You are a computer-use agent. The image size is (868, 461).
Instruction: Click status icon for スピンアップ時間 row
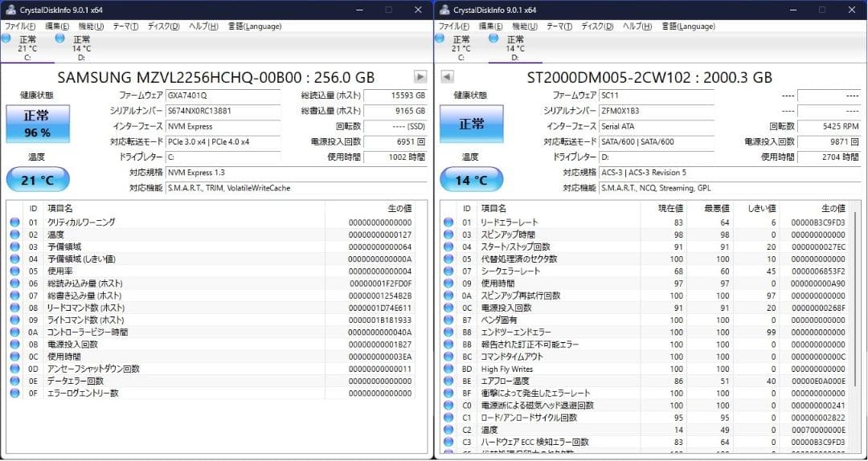point(448,235)
